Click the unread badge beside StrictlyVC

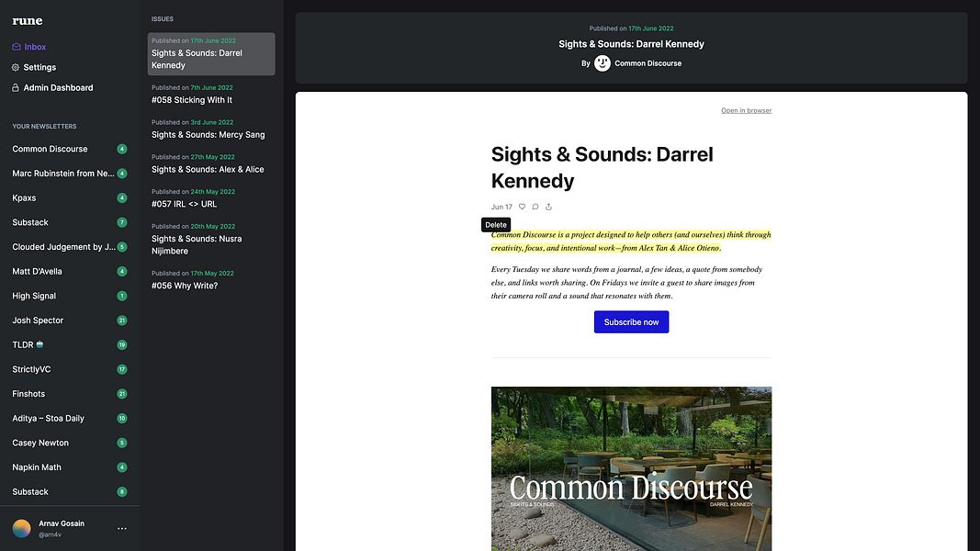tap(122, 369)
